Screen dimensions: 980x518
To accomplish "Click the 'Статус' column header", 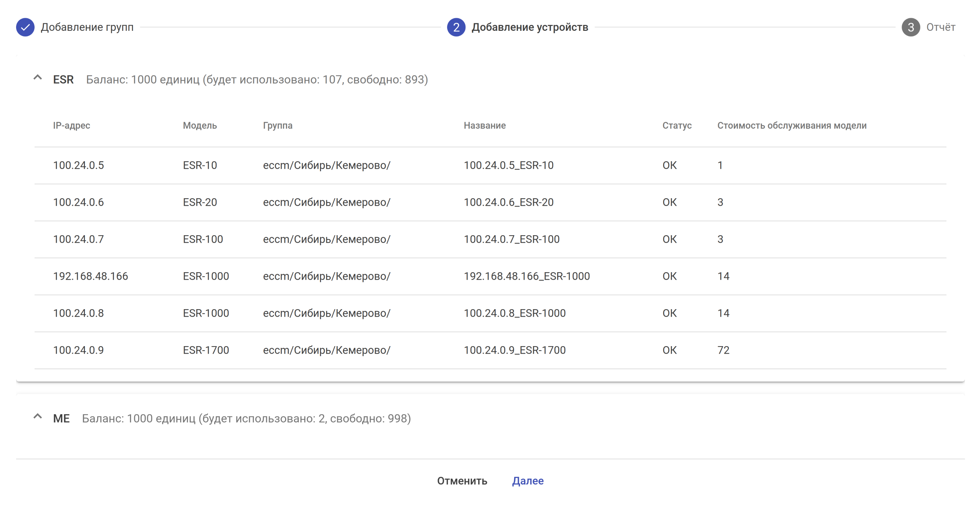I will tap(677, 125).
